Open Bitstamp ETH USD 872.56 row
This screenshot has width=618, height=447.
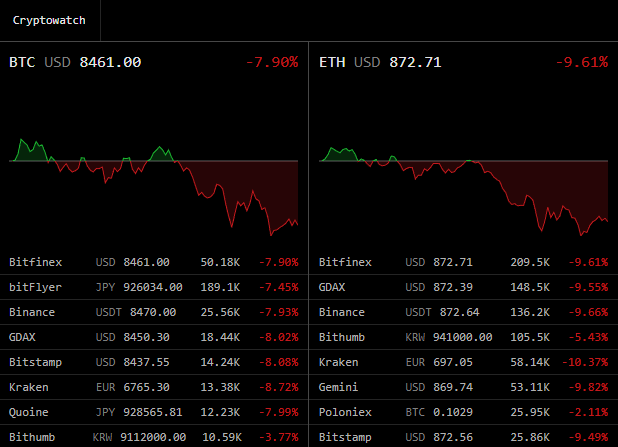(464, 436)
